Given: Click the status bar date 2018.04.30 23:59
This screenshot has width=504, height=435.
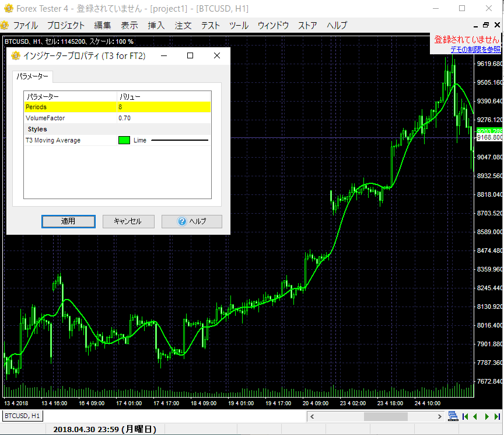Looking at the screenshot, I should click(105, 429).
